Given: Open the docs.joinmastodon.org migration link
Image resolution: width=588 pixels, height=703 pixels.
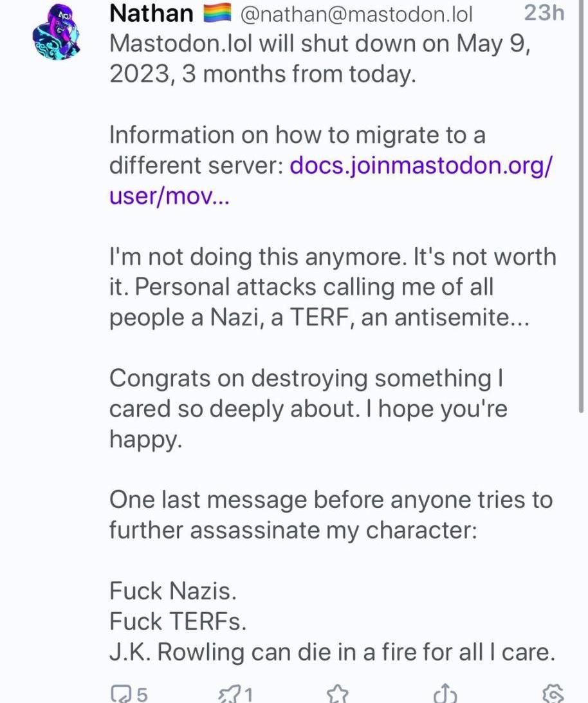Looking at the screenshot, I should pos(421,165).
